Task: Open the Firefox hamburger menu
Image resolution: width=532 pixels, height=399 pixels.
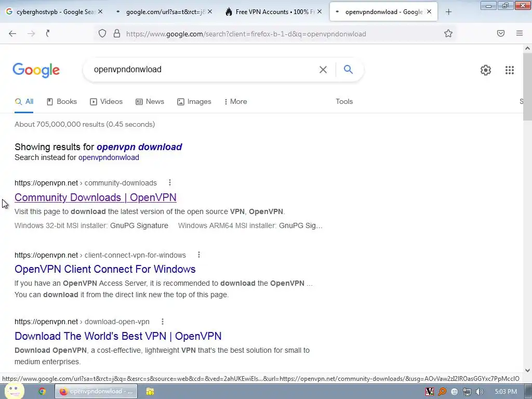Action: (520, 33)
